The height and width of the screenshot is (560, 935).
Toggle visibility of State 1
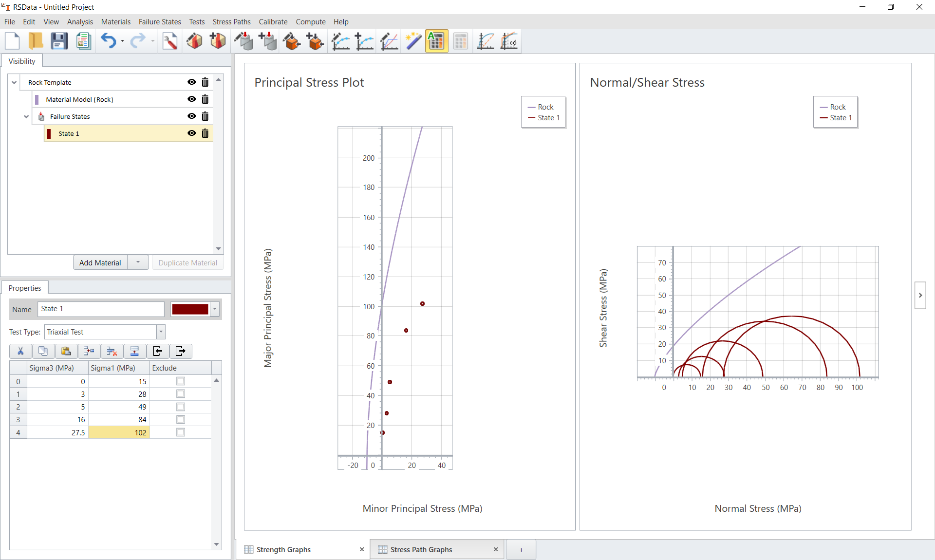[191, 133]
